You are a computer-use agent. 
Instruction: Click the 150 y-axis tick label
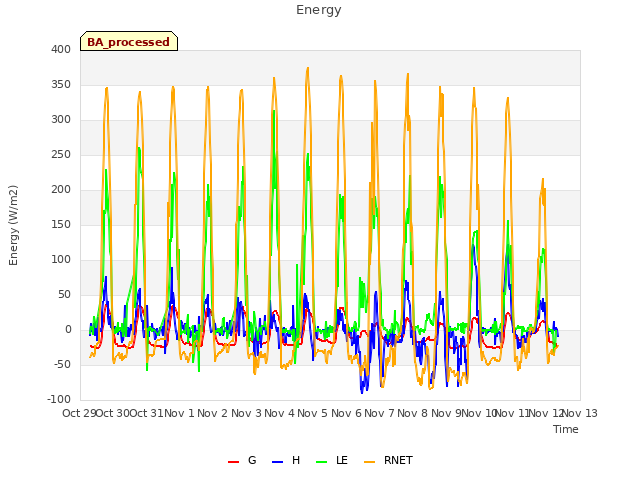pos(61,224)
